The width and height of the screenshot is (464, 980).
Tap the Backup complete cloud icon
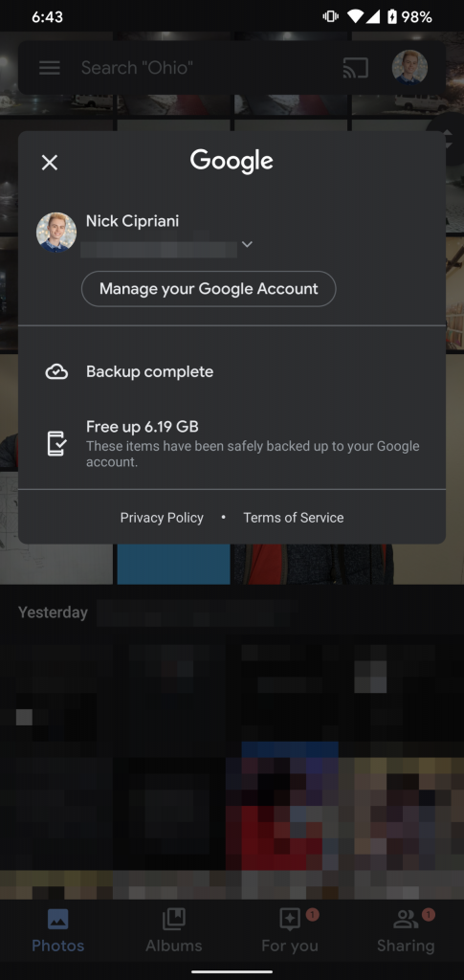pos(56,372)
